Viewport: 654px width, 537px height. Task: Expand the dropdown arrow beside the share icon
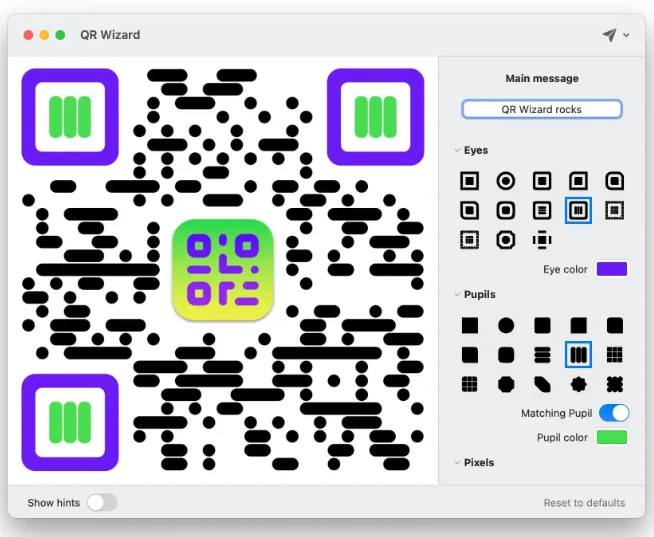(626, 35)
